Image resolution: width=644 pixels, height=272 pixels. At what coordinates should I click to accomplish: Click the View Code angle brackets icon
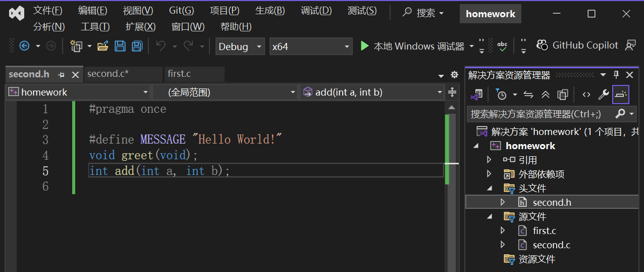tap(586, 95)
